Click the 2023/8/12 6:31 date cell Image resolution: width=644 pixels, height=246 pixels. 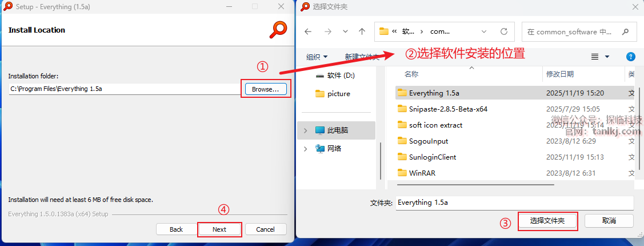coord(571,173)
